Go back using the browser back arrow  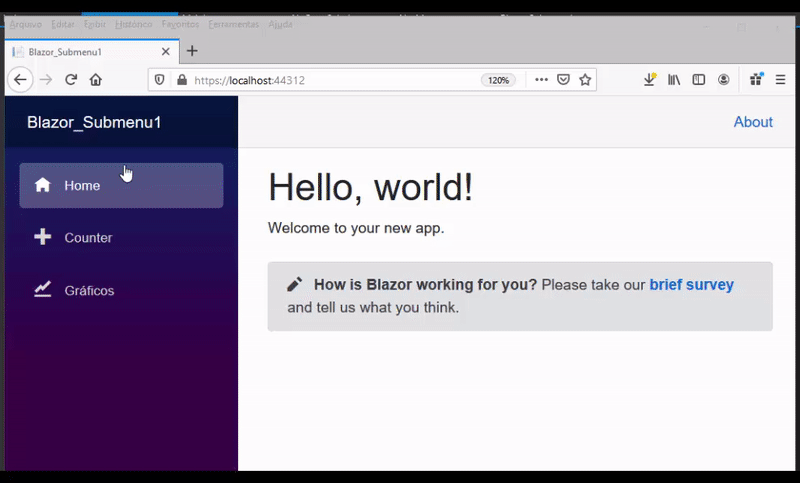click(x=20, y=80)
